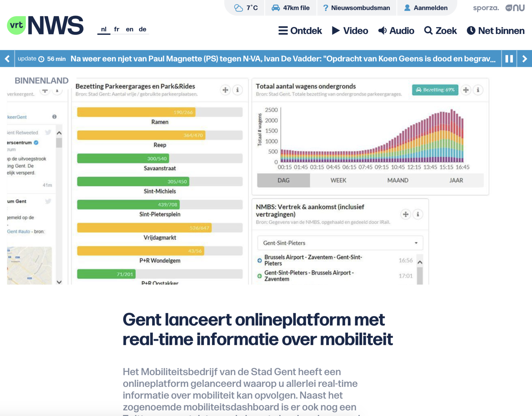Viewport: 532px width, 416px height.
Task: Click Gent-Sint-Pieters - Brussels Airport departure row
Action: click(336, 276)
